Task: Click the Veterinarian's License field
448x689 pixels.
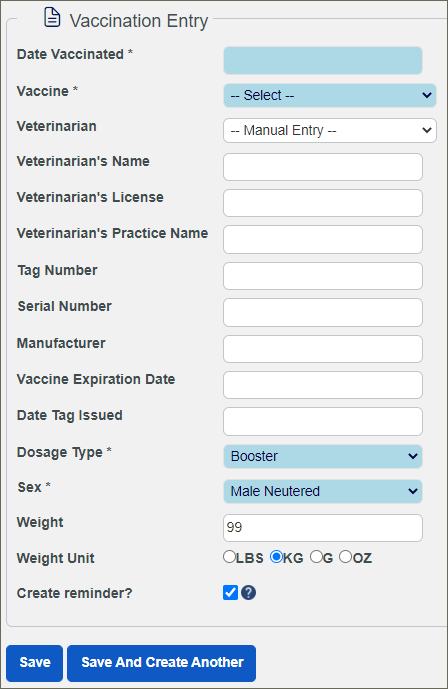Action: point(323,203)
